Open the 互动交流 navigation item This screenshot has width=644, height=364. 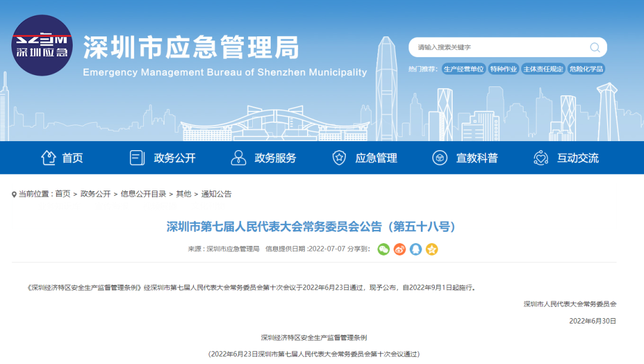[x=566, y=158]
